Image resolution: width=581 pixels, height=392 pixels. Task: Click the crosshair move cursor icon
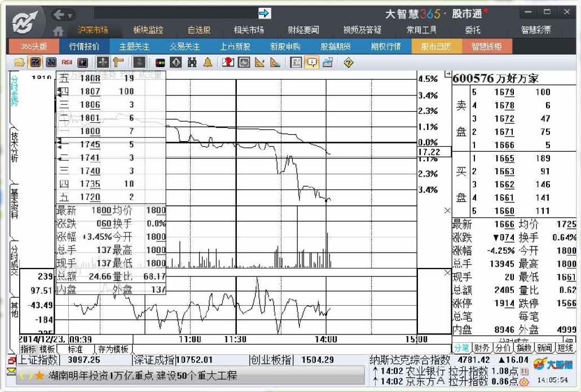click(x=102, y=62)
